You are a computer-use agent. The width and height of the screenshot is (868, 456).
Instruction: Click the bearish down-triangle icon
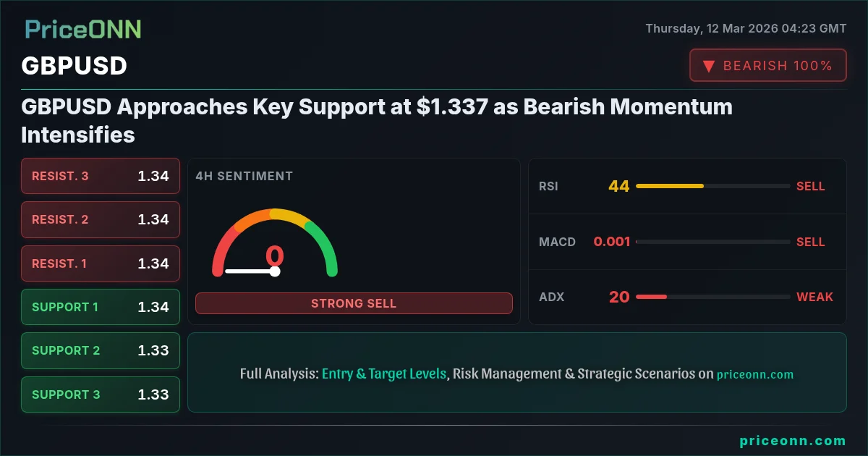point(709,66)
